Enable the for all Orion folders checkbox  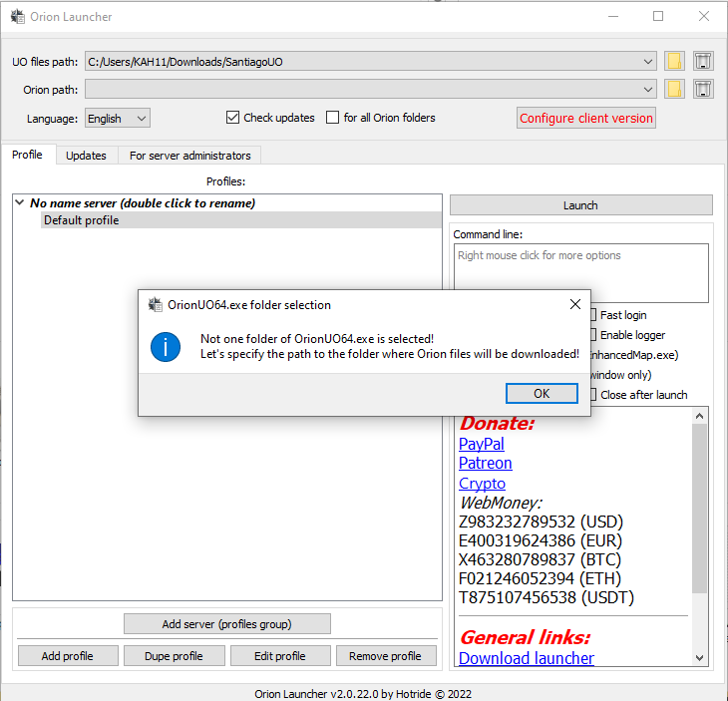coord(333,118)
